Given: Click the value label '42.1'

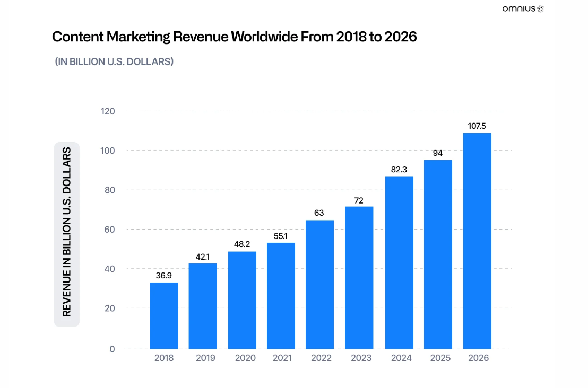Looking at the screenshot, I should 203,257.
